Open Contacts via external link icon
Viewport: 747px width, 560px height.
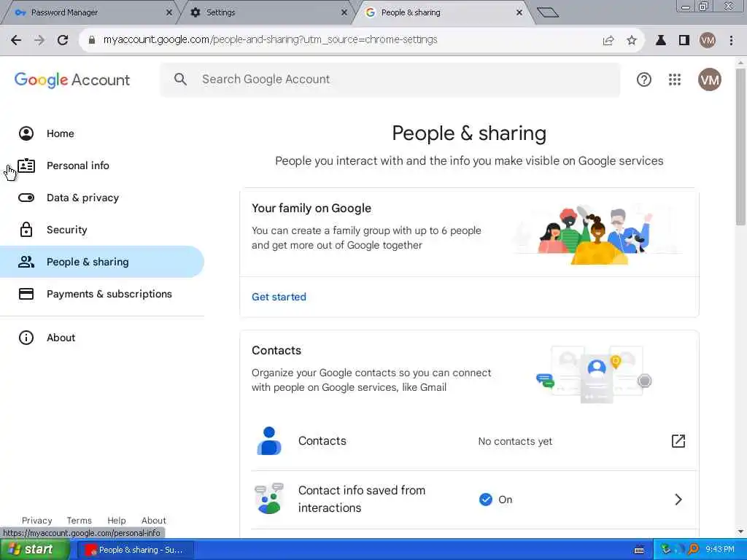(x=678, y=441)
